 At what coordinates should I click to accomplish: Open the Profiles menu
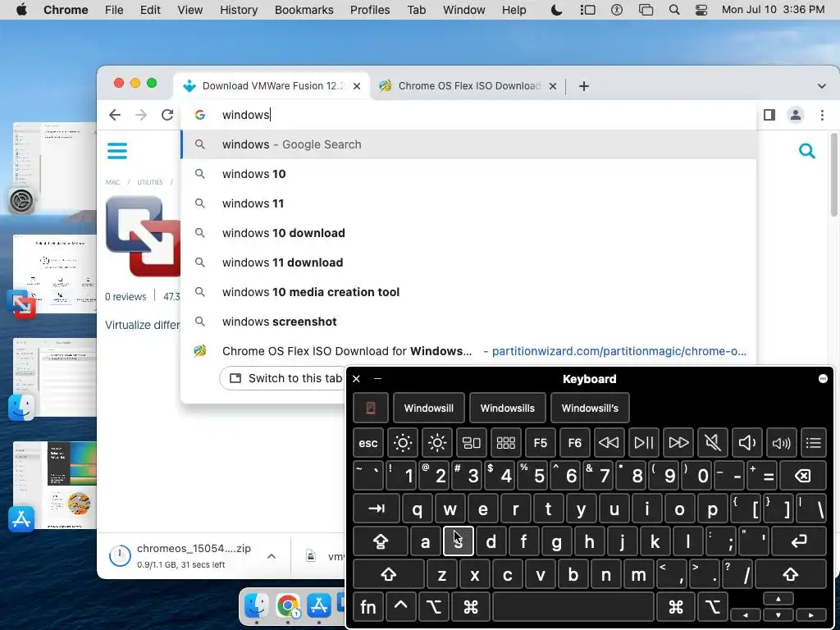pos(370,10)
